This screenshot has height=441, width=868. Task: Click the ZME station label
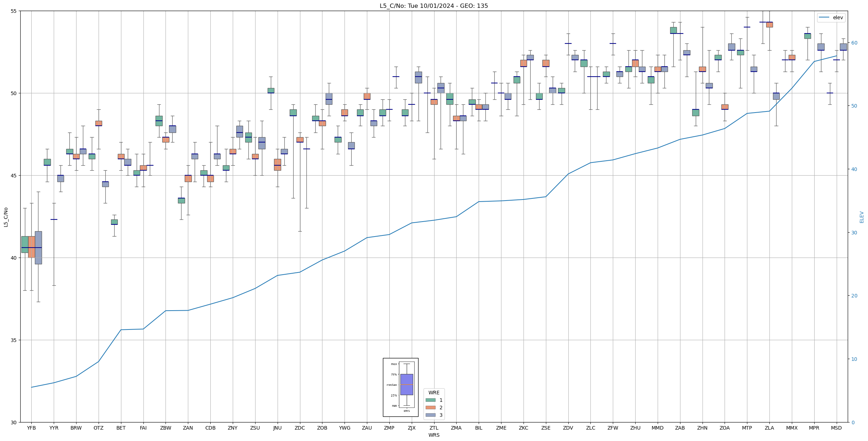pyautogui.click(x=501, y=428)
